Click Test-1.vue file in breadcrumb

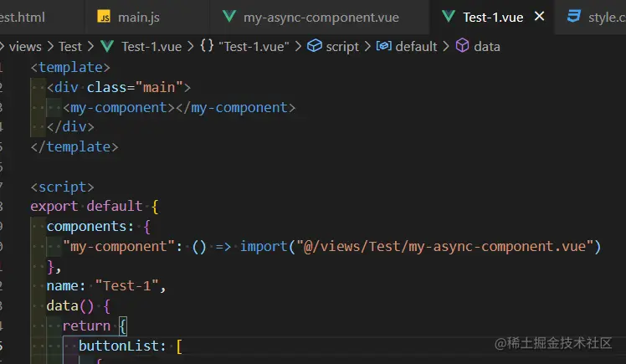click(151, 47)
